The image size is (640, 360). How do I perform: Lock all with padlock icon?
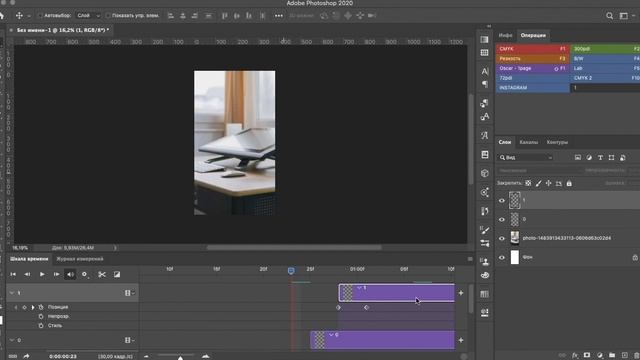(x=569, y=183)
